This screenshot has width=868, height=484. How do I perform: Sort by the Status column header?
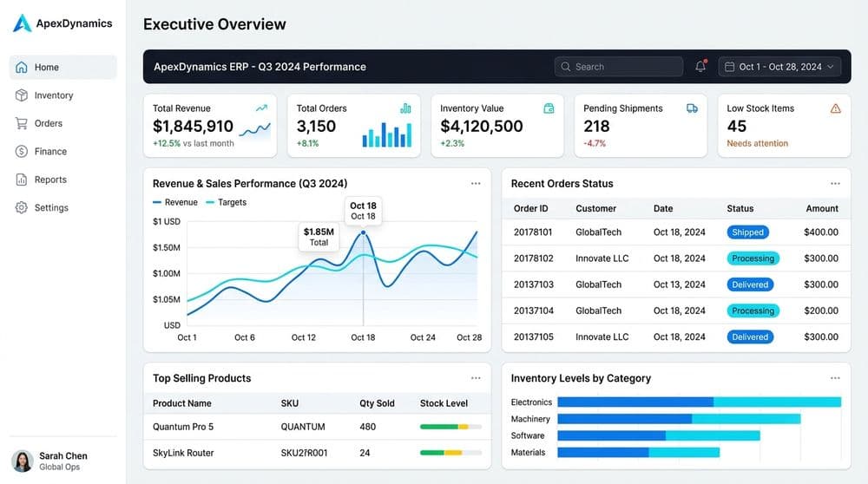(740, 208)
